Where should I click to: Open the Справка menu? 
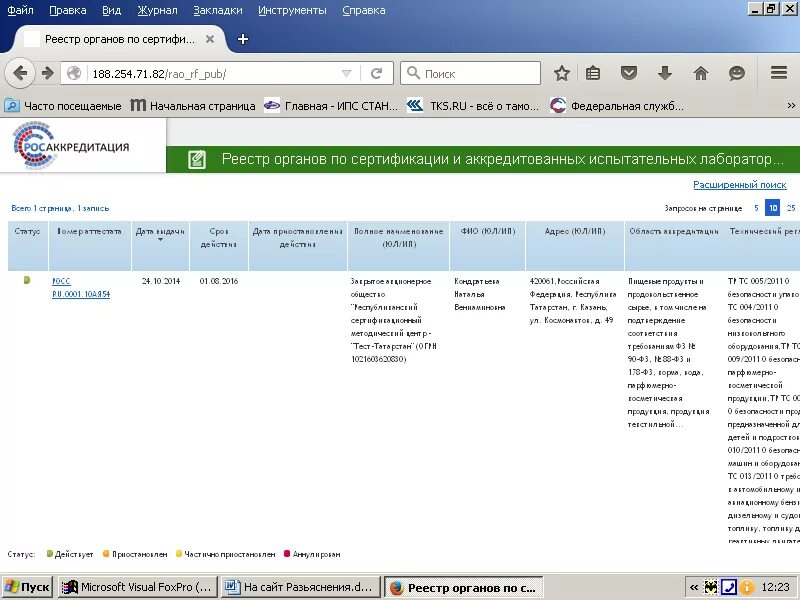(x=364, y=10)
